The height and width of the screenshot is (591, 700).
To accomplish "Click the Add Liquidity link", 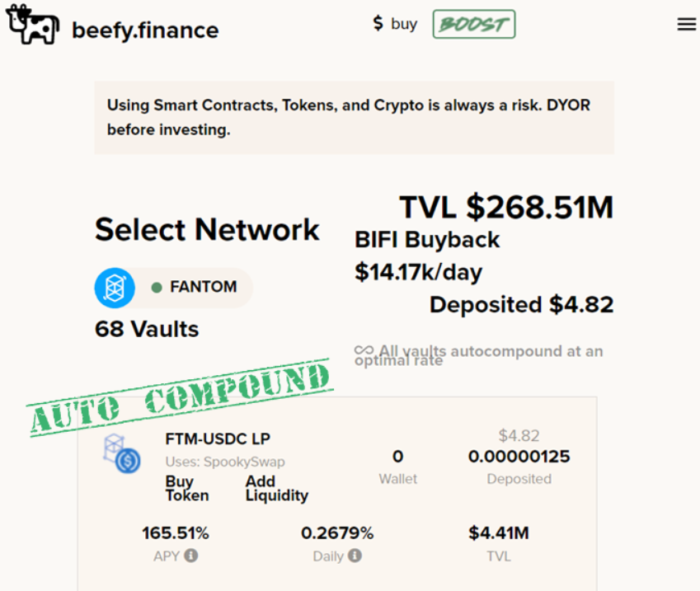I will click(277, 488).
